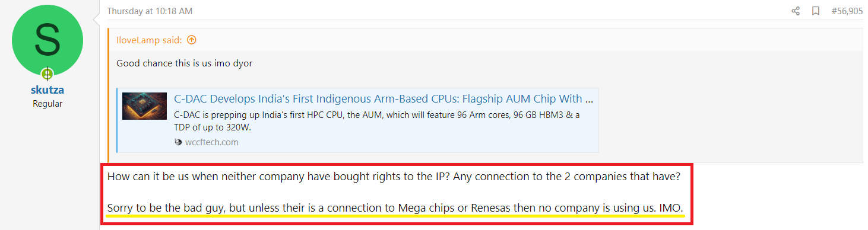Jump to quoted post via orange arrow icon
868x230 pixels.
[191, 40]
